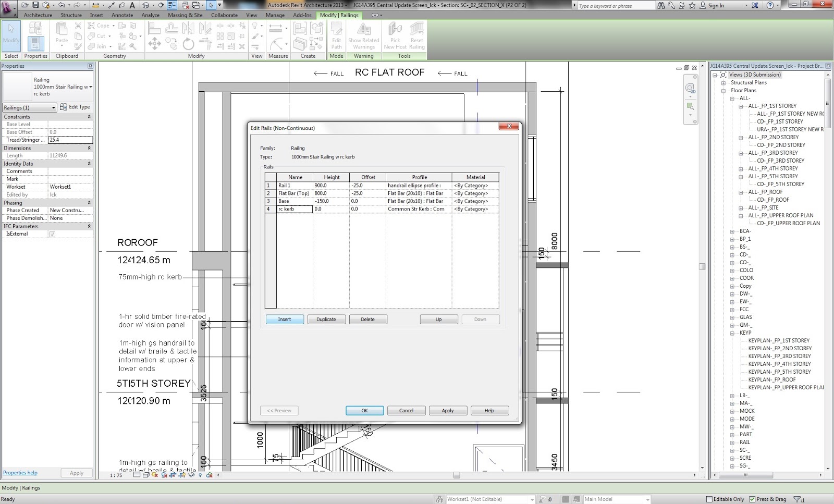Screen dimensions: 834x504
Task: Disable the Press & Drag checkbox
Action: point(752,499)
